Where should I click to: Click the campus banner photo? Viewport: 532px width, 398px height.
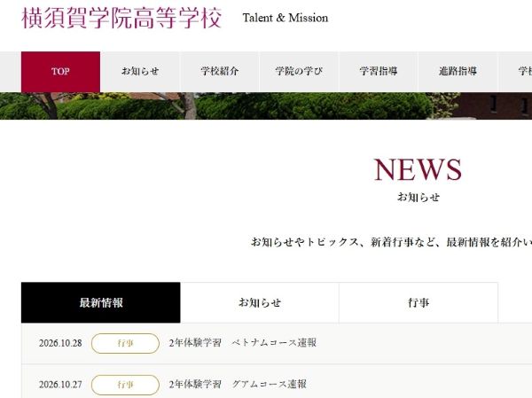(x=266, y=105)
